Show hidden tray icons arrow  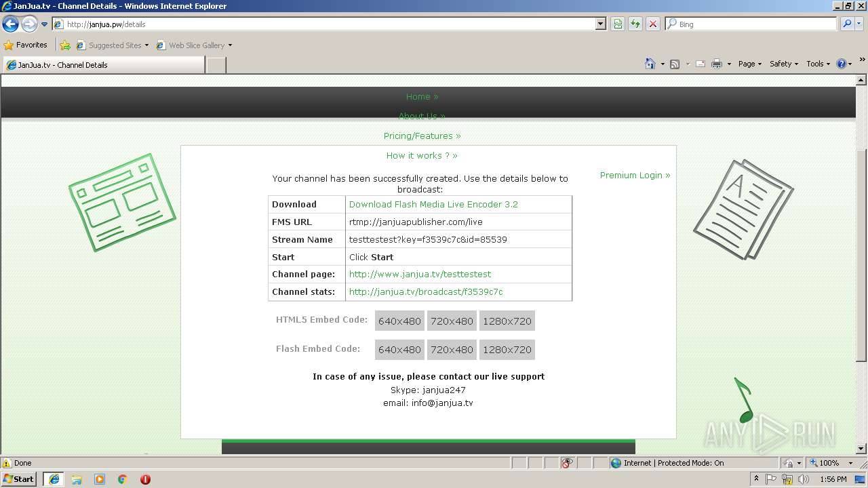pos(756,479)
